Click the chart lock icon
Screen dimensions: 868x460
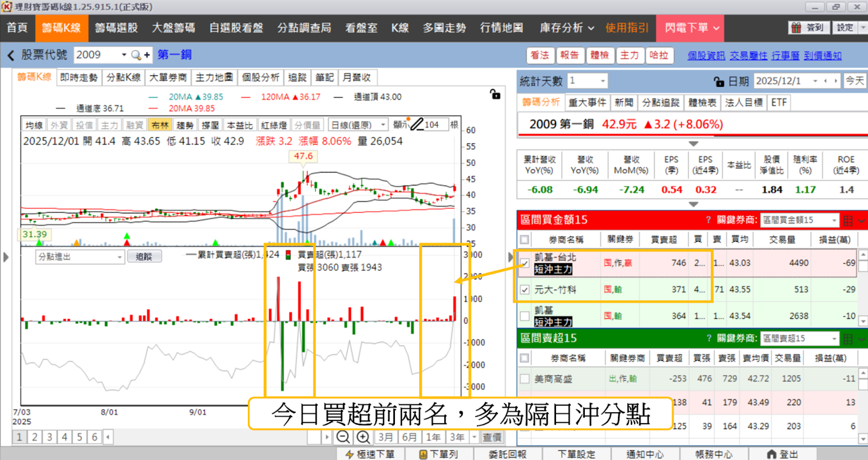coord(495,95)
